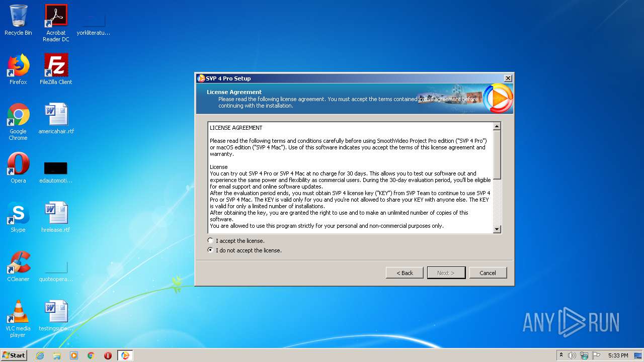Image resolution: width=644 pixels, height=362 pixels.
Task: Click the 5:33 PM taskbar clock
Action: pos(618,355)
